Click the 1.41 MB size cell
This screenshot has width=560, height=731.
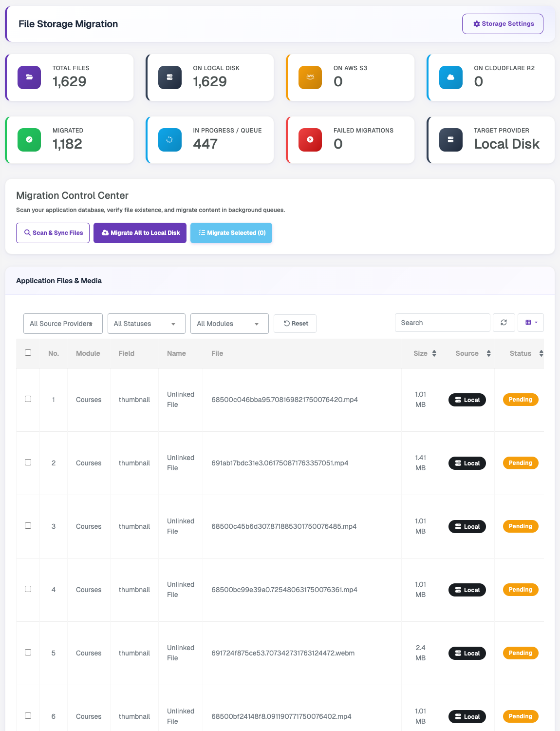click(x=421, y=463)
